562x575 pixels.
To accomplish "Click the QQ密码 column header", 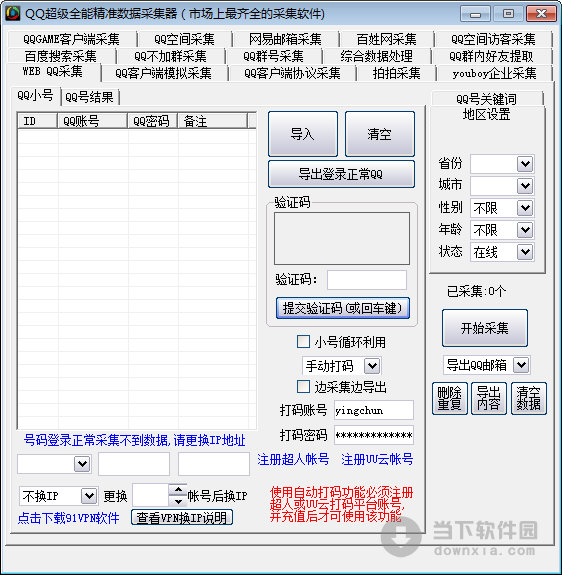I will [x=153, y=121].
